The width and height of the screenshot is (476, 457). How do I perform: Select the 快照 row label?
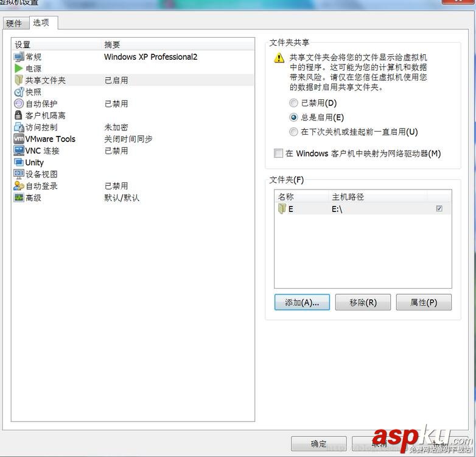pyautogui.click(x=33, y=92)
